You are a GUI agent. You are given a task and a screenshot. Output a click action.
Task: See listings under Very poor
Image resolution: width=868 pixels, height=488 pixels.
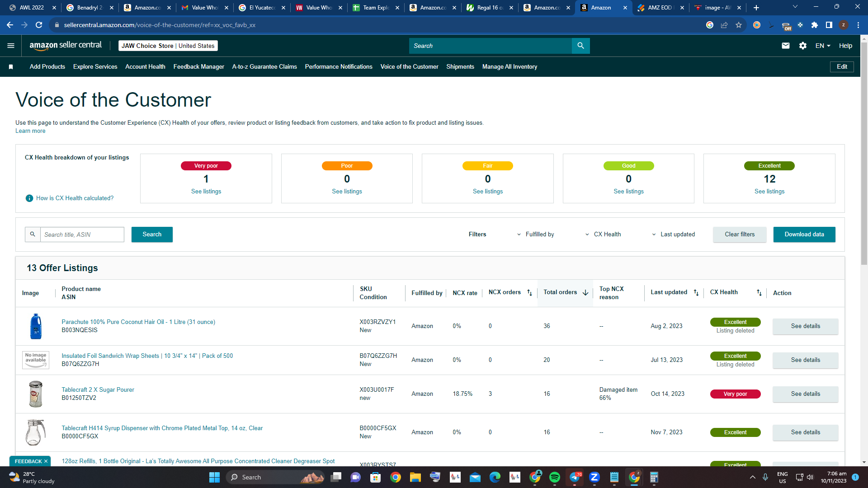(206, 192)
